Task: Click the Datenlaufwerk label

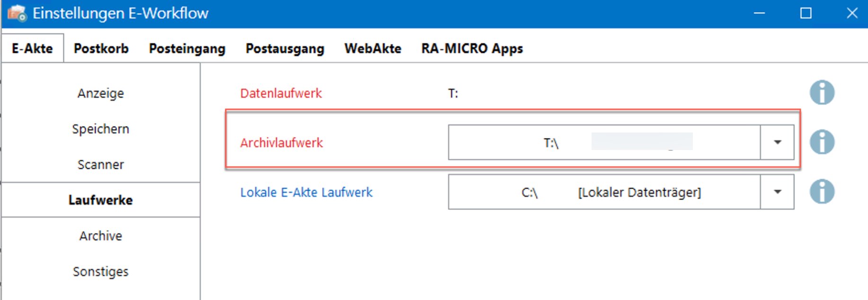Action: pyautogui.click(x=281, y=93)
